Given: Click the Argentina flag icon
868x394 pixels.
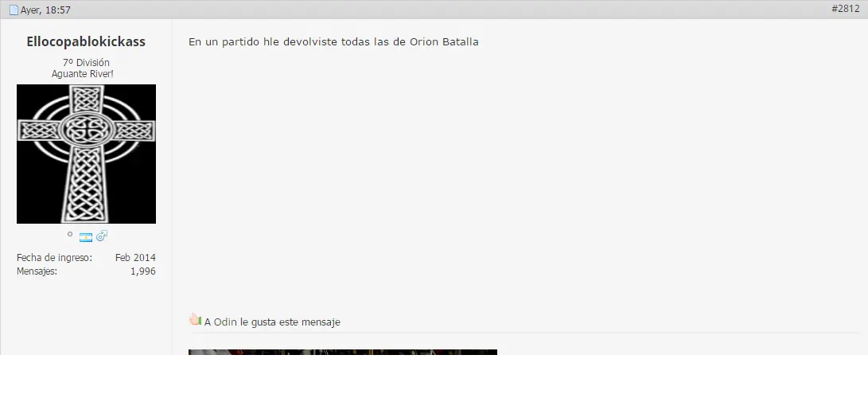Looking at the screenshot, I should click(x=86, y=238).
